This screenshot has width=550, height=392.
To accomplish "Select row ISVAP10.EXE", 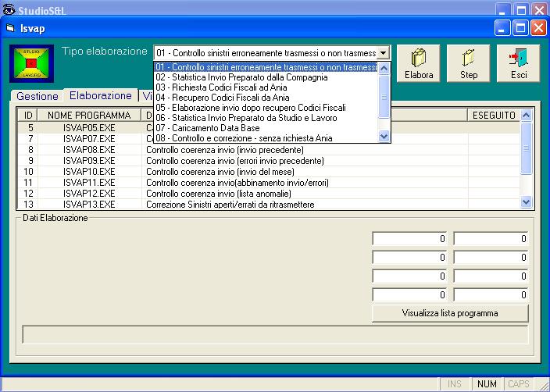I will (x=268, y=172).
